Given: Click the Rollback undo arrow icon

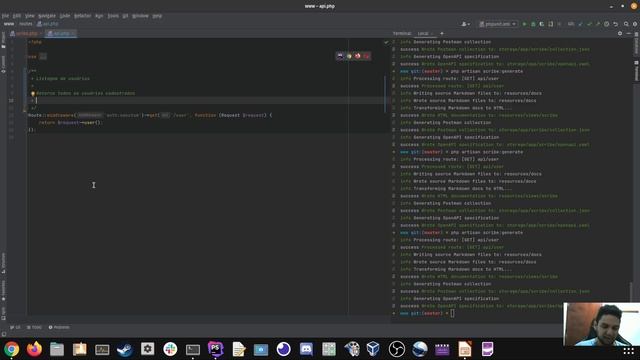Looking at the screenshot, I should pyautogui.click(x=616, y=24).
